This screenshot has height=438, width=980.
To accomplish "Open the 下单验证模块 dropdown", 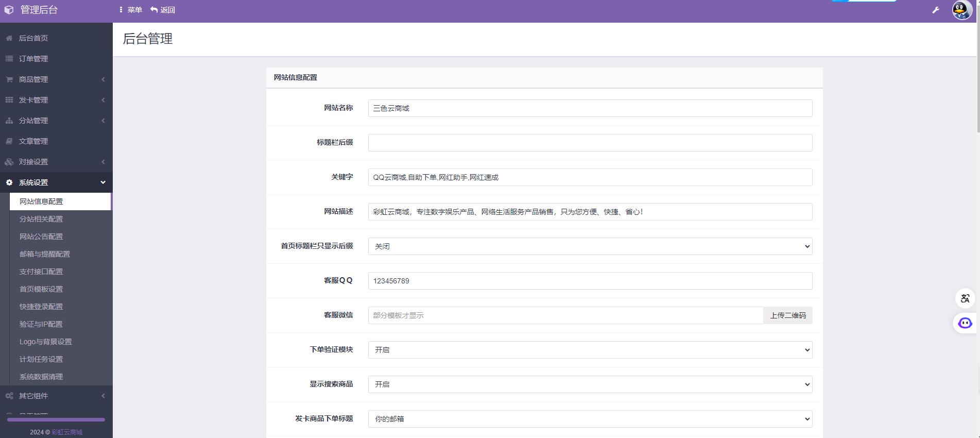I will [590, 350].
